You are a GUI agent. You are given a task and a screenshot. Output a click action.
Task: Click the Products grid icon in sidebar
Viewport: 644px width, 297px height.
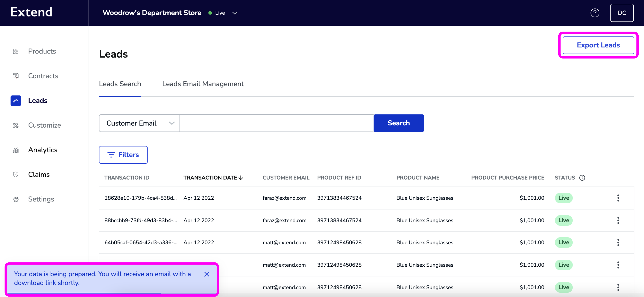tap(16, 51)
